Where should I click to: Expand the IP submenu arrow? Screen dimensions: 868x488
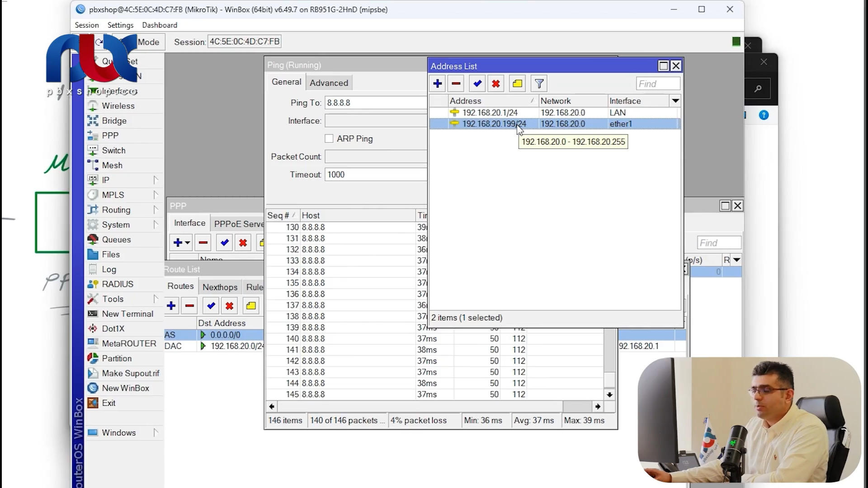[156, 180]
